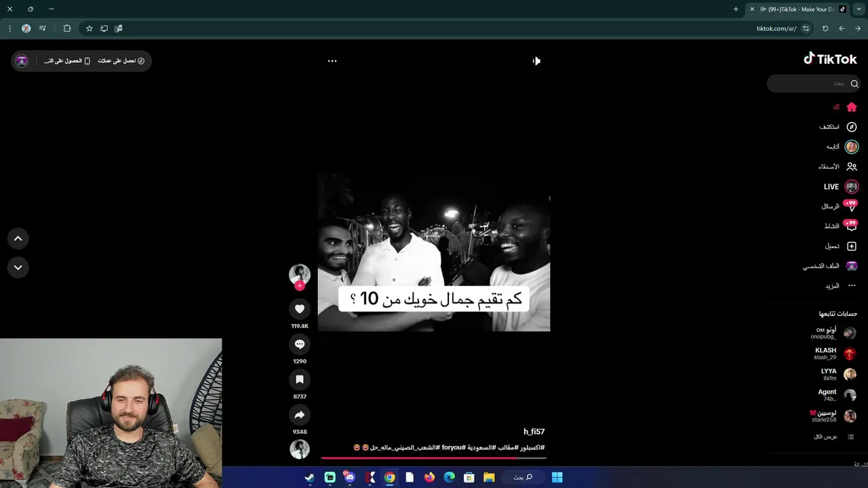Bookmark the video to favorites

pos(300,380)
